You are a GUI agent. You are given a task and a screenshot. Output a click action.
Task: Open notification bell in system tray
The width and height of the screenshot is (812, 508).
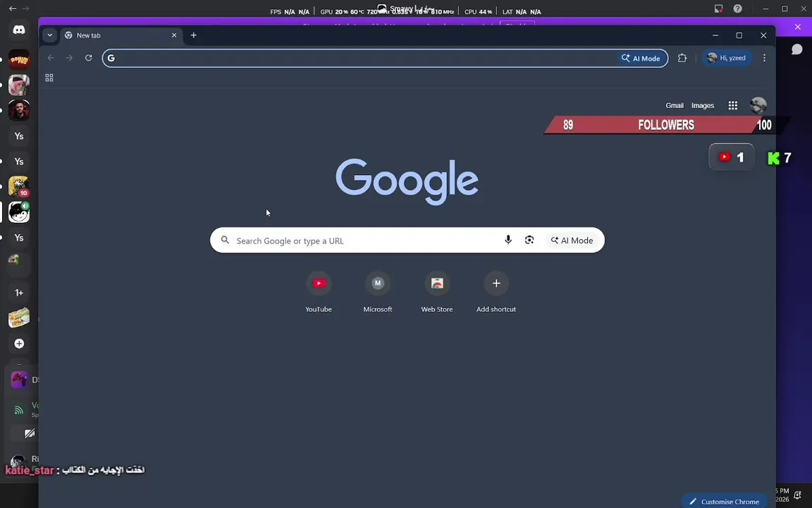[797, 495]
